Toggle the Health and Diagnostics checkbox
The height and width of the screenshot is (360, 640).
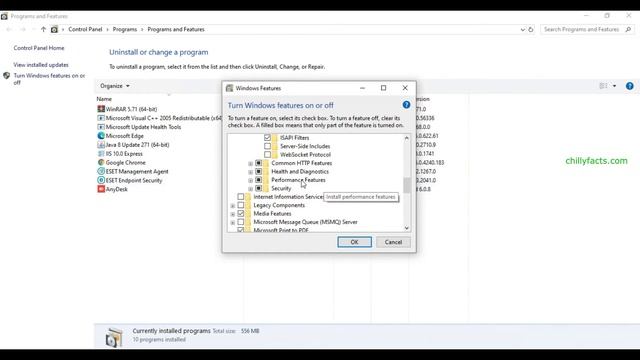pos(258,171)
